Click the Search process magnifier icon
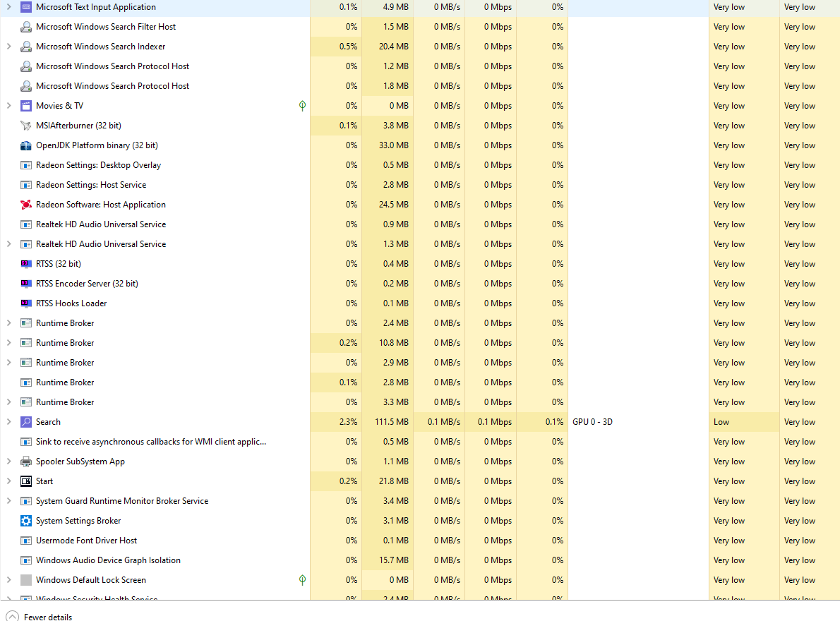The height and width of the screenshot is (621, 840). 26,422
